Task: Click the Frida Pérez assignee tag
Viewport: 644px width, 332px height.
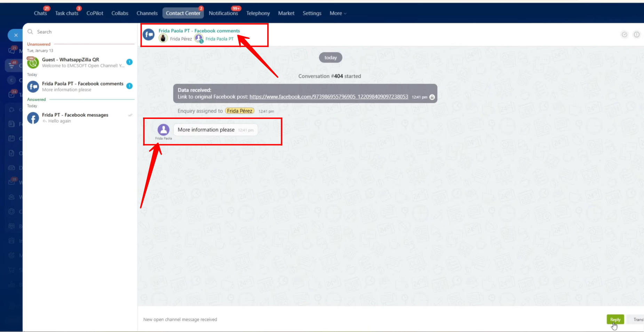Action: (x=239, y=111)
